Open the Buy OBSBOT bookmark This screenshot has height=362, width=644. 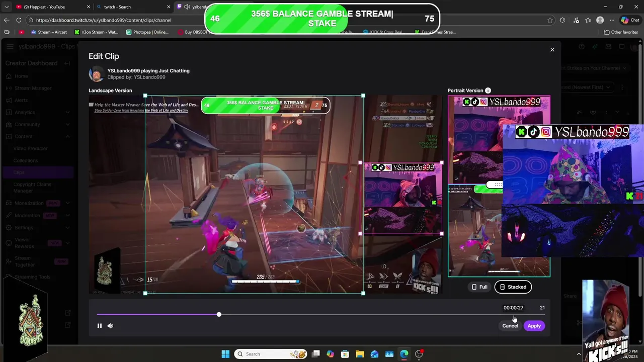click(193, 32)
